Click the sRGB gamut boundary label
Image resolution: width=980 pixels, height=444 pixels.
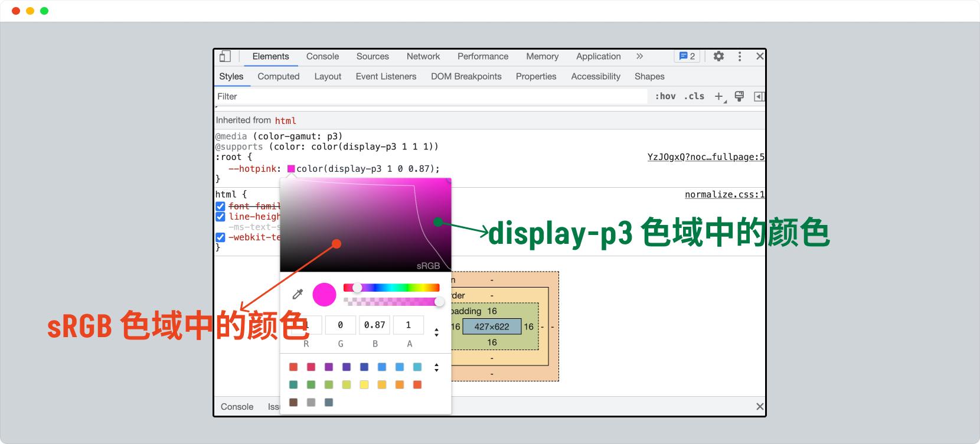(428, 266)
